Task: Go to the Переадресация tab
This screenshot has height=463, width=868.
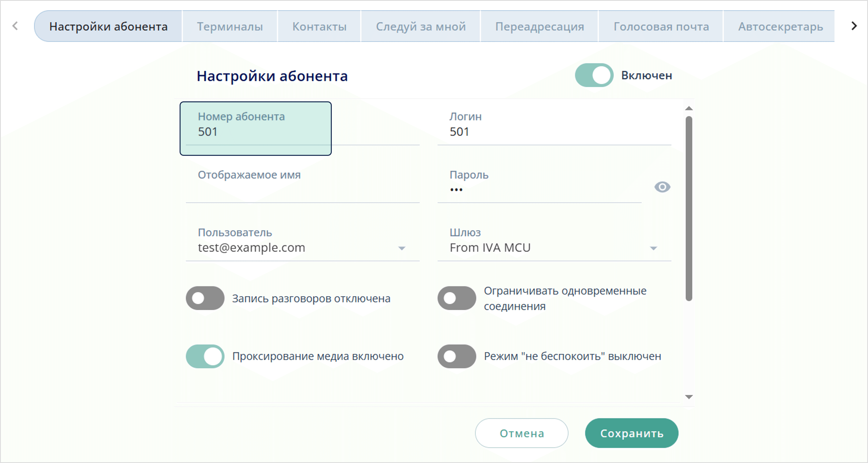Action: 540,26
